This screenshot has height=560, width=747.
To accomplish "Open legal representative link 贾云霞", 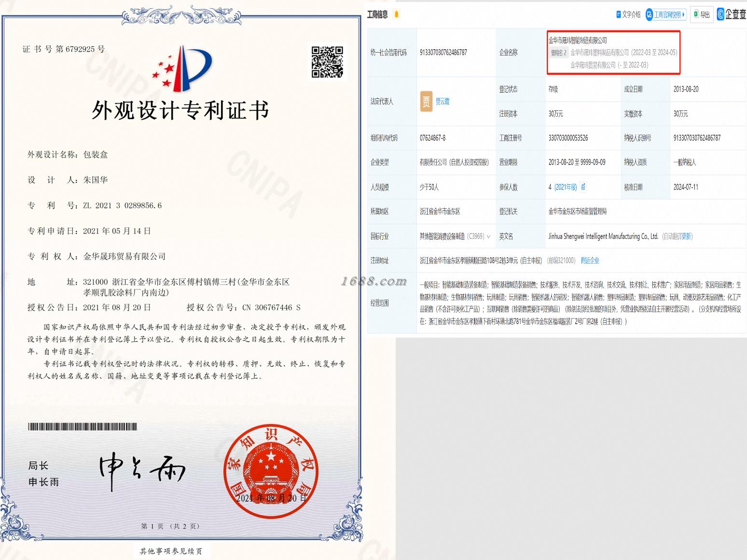I will point(443,101).
